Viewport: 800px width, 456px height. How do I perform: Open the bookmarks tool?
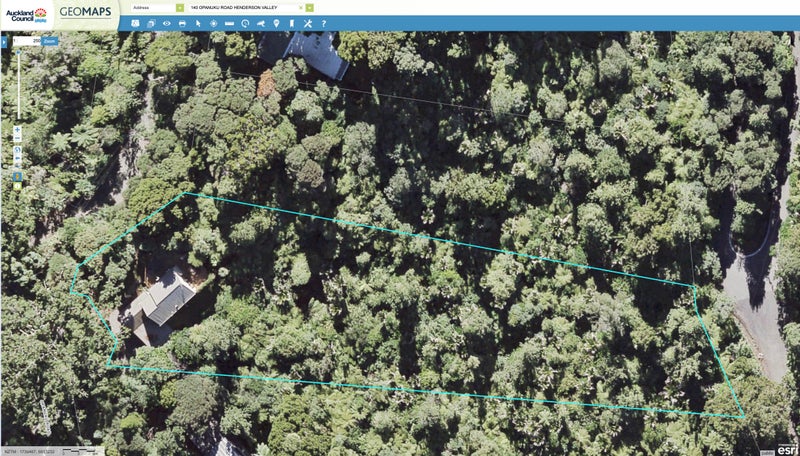click(292, 23)
